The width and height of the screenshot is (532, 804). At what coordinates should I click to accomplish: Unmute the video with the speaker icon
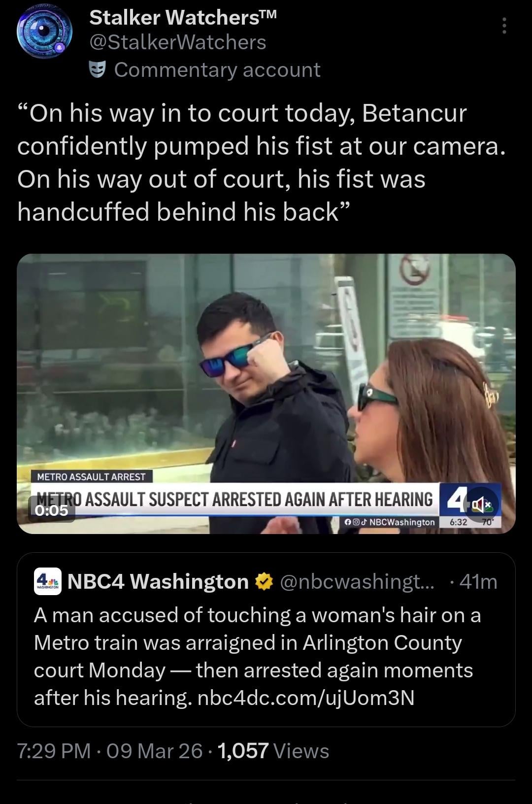coord(480,504)
